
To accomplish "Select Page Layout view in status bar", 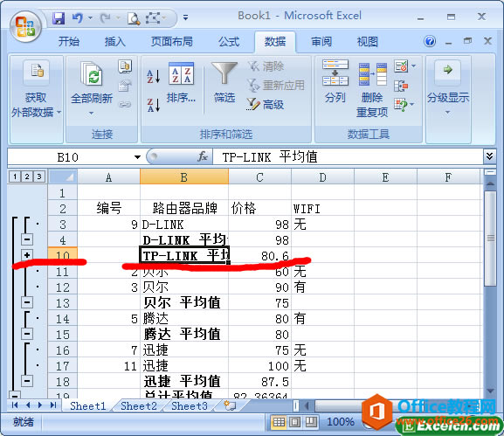I will point(294,422).
